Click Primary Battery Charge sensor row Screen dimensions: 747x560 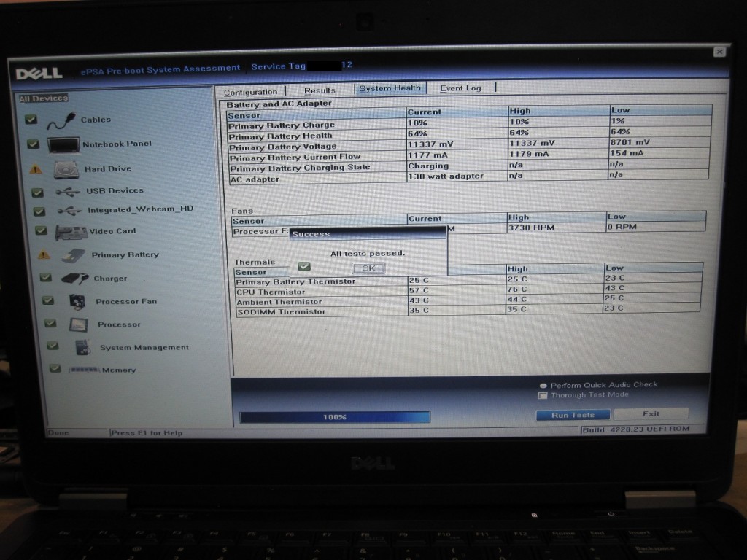(x=468, y=124)
